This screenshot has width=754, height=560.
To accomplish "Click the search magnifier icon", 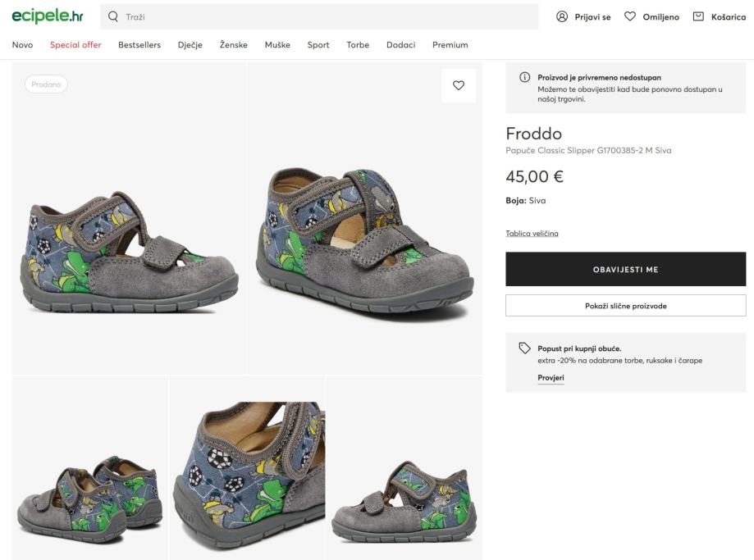I will [113, 16].
